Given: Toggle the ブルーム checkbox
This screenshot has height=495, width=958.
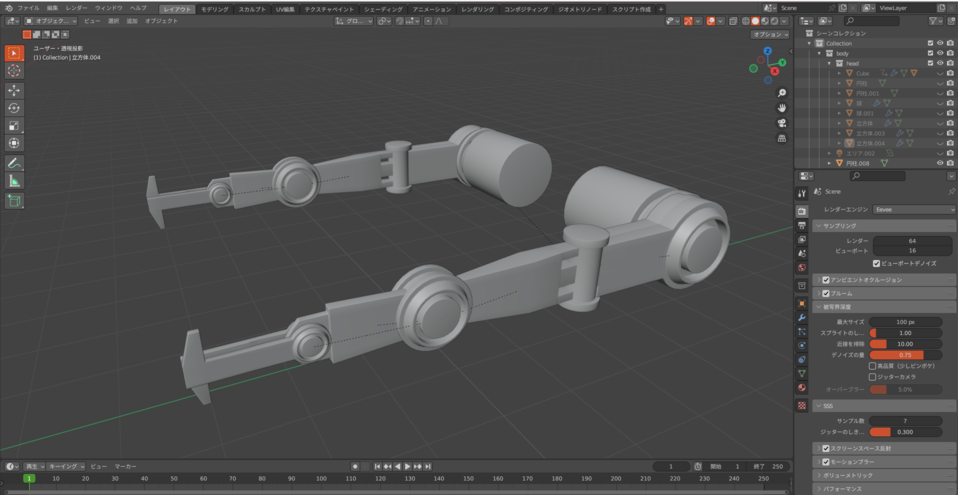Looking at the screenshot, I should [x=826, y=293].
